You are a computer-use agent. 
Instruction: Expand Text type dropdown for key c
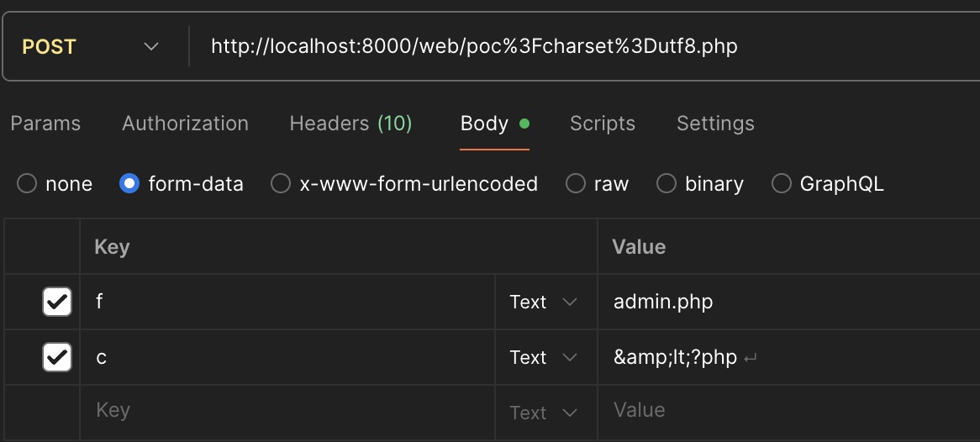(x=544, y=357)
